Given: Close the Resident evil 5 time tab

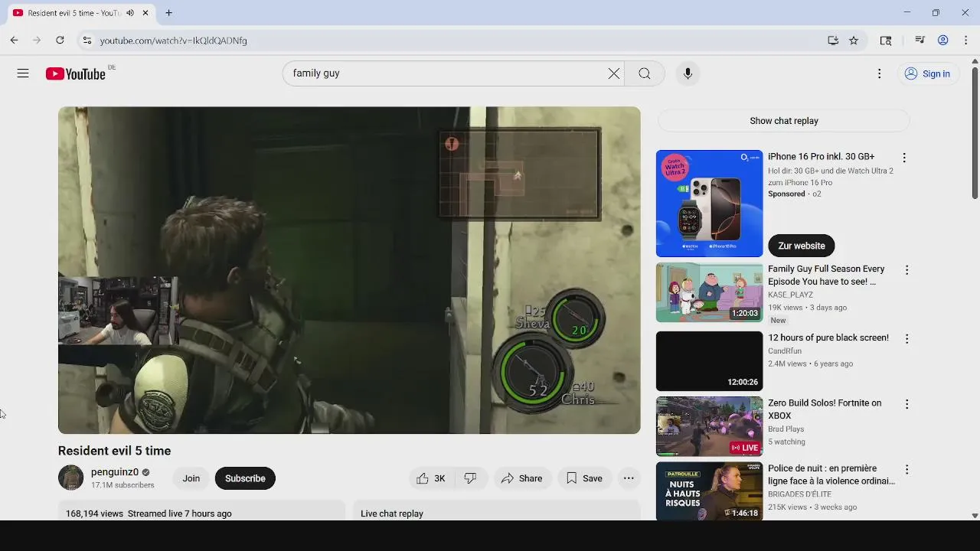Looking at the screenshot, I should [145, 13].
